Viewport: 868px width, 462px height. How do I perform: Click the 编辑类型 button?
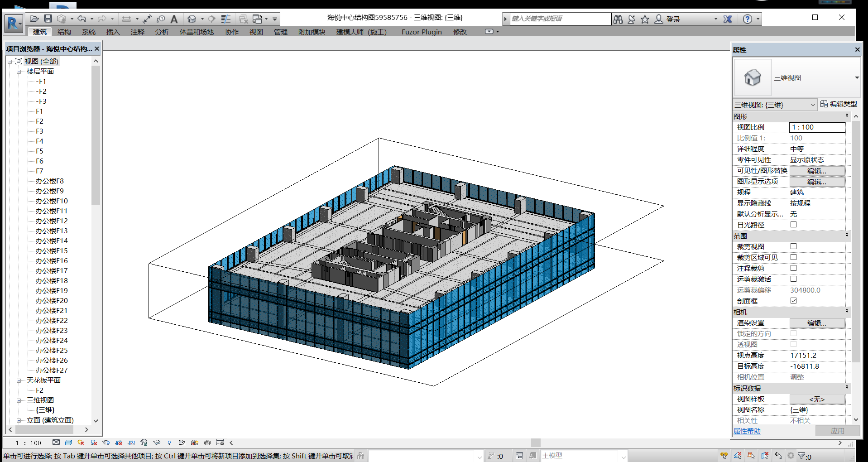pyautogui.click(x=839, y=104)
